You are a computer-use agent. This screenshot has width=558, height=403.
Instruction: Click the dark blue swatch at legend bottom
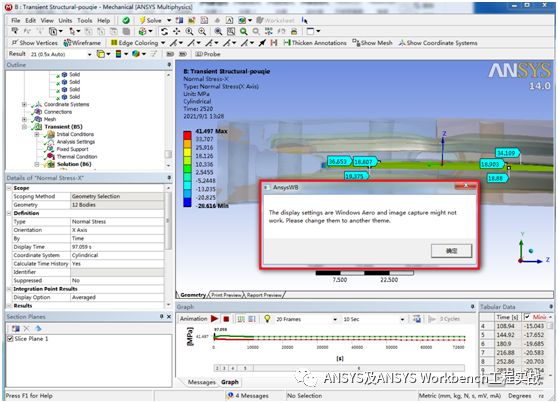point(187,202)
